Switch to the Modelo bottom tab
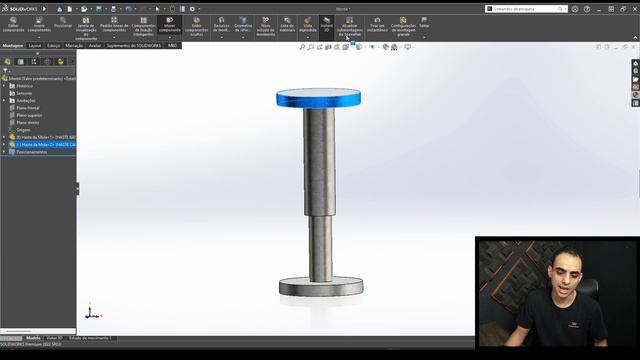The width and height of the screenshot is (640, 360). tap(33, 338)
